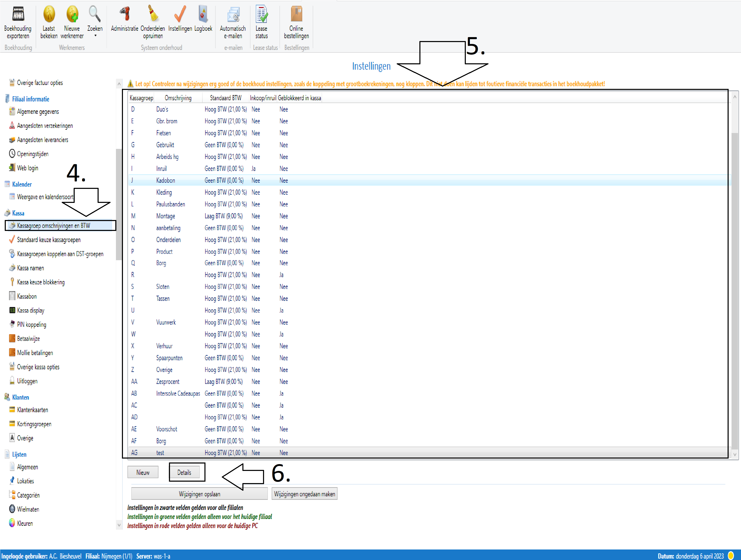The image size is (741, 560).
Task: Click the Nieuw button
Action: point(143,472)
